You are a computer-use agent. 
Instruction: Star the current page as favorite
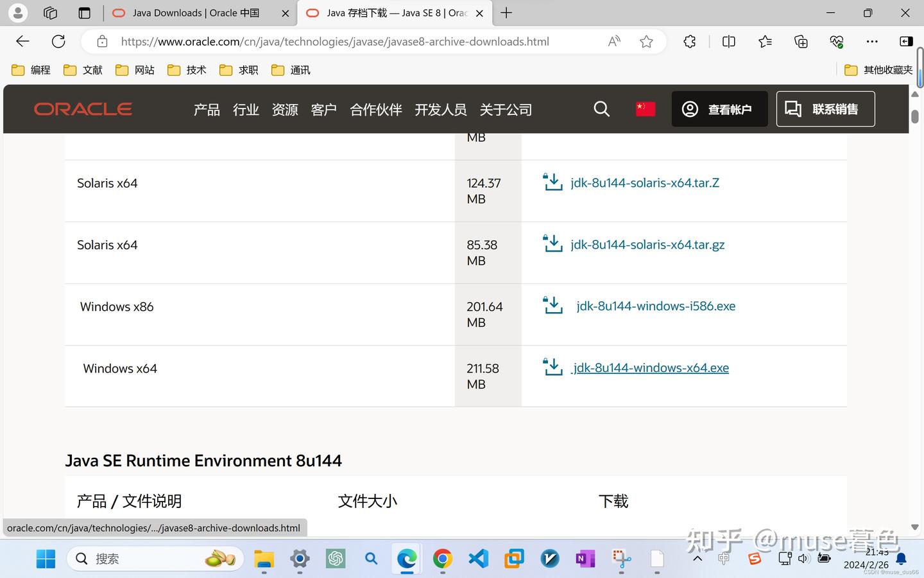point(646,41)
